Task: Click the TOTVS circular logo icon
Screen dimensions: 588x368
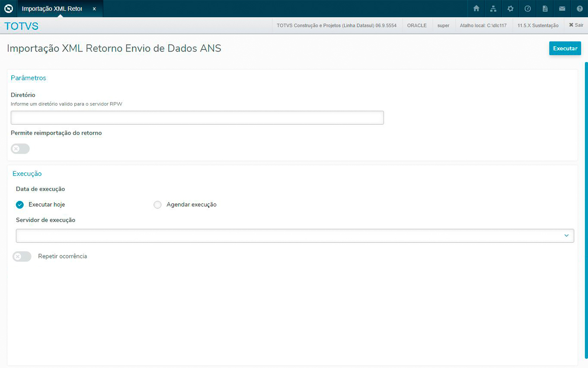Action: (9, 9)
